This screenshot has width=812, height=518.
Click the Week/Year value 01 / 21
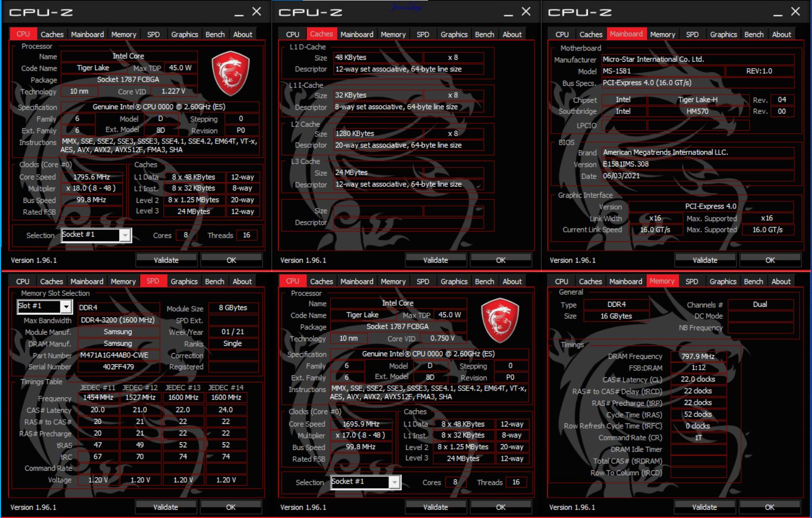click(233, 332)
